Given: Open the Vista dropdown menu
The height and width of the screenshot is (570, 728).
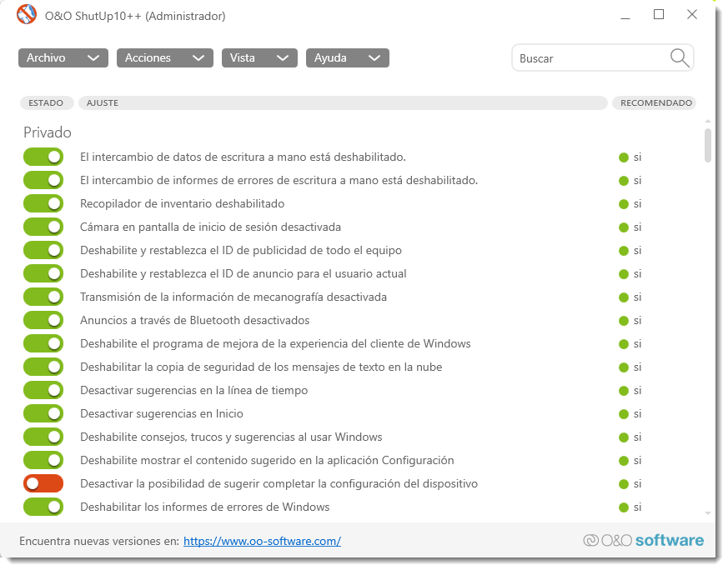Looking at the screenshot, I should click(259, 58).
